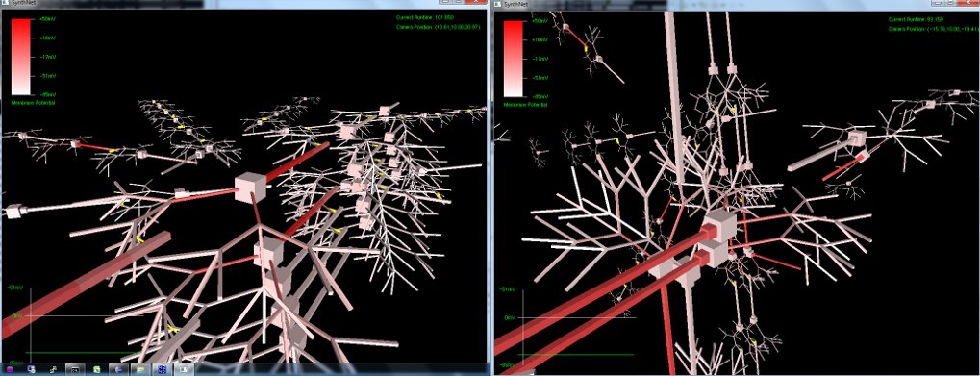Click the Camera Position text in right window
This screenshot has width=980, height=376.
point(931,29)
